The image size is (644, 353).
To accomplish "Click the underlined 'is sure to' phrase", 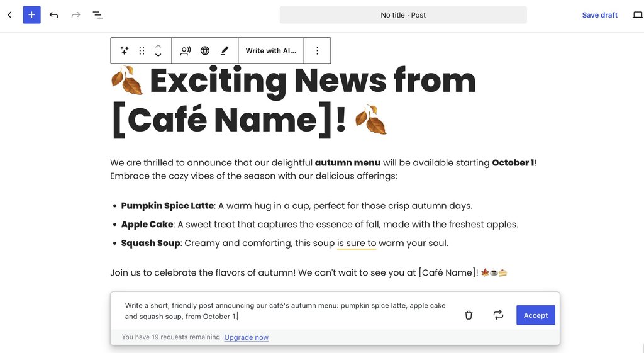I will tap(357, 244).
